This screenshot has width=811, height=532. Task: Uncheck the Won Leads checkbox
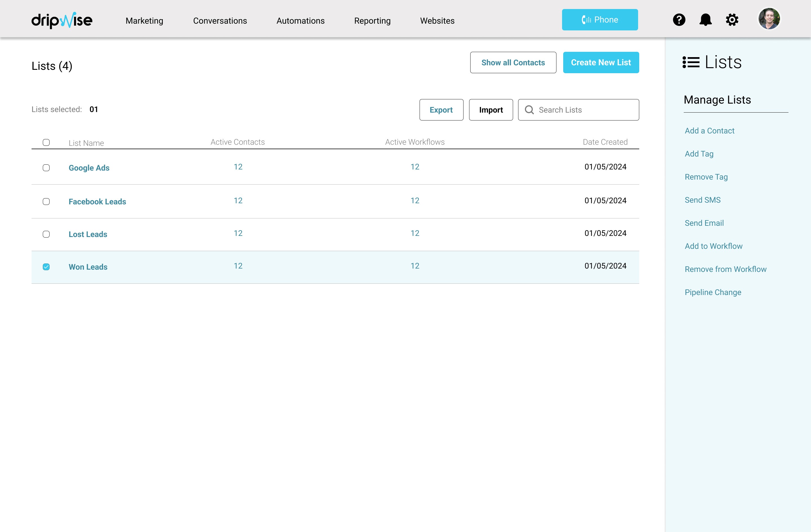[x=46, y=267]
